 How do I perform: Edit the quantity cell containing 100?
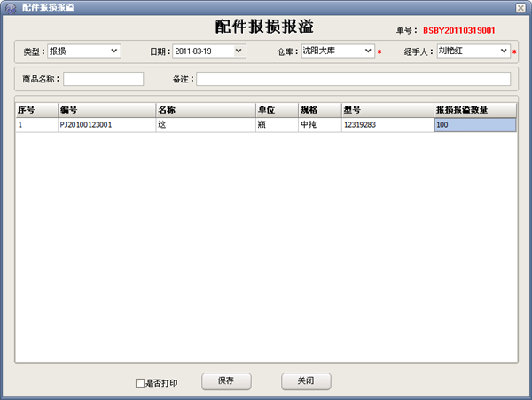coord(474,125)
